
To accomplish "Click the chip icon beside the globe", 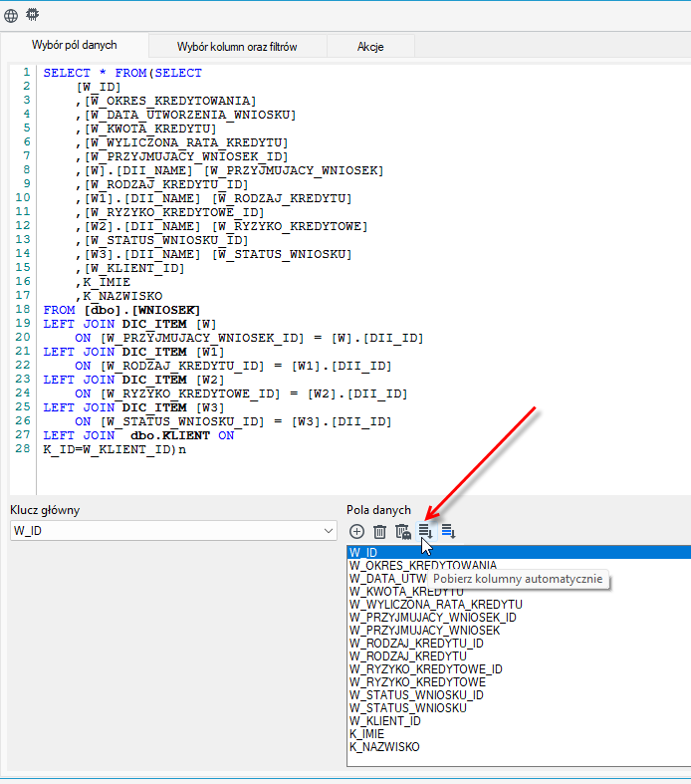I will (x=33, y=15).
